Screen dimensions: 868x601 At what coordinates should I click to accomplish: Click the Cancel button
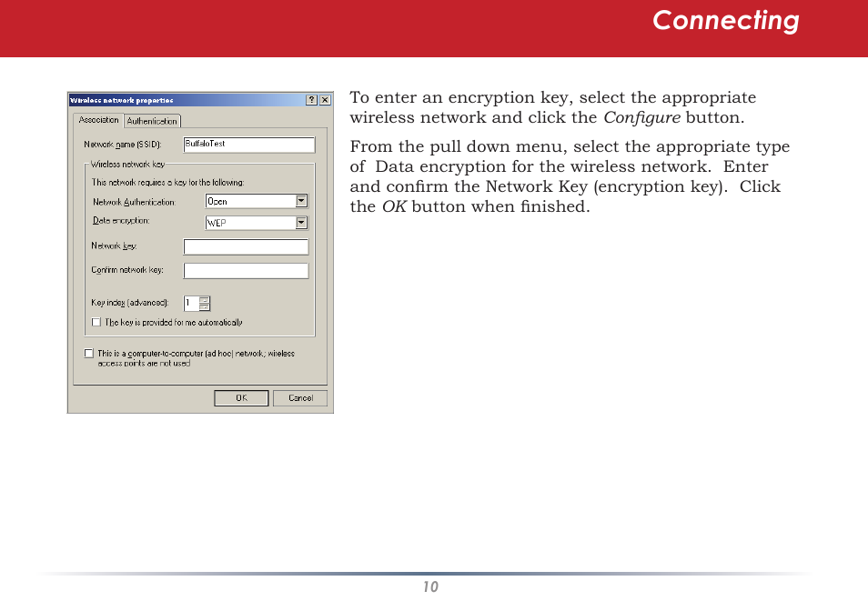[300, 398]
